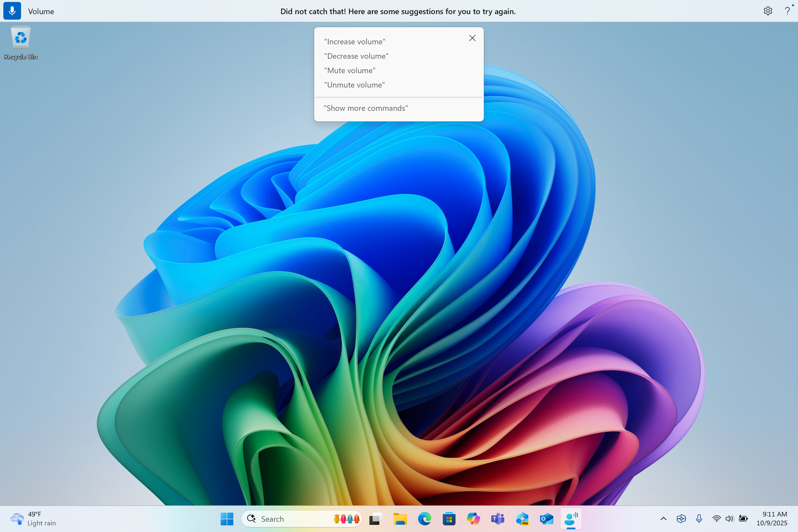The height and width of the screenshot is (532, 798).
Task: Select the "Increase volume" suggestion
Action: coord(354,41)
